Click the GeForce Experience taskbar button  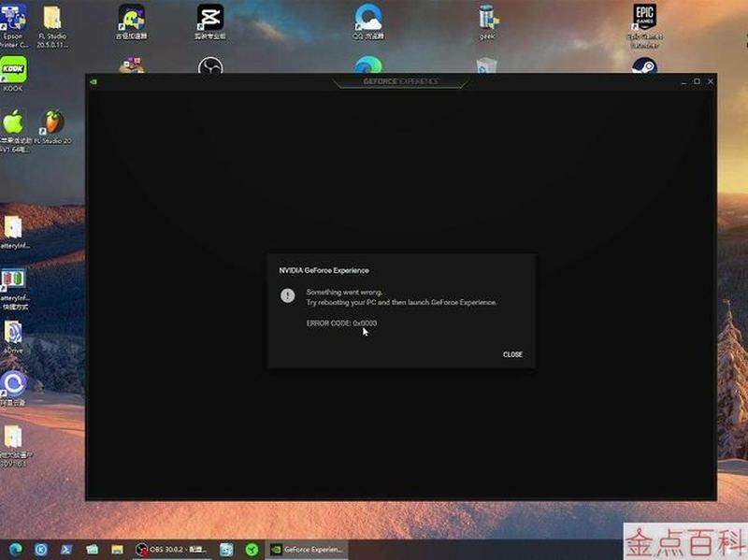pyautogui.click(x=307, y=550)
